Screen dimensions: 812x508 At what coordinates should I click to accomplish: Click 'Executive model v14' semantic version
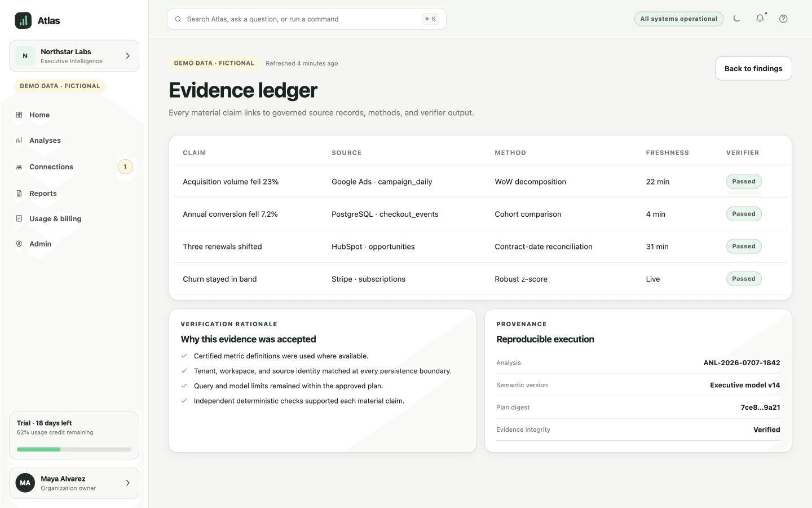click(x=745, y=385)
